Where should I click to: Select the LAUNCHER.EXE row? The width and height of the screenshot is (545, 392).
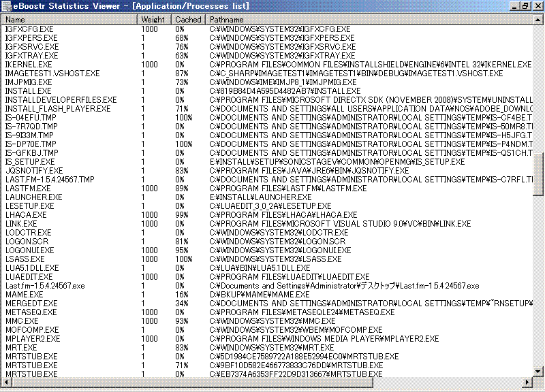point(267,197)
